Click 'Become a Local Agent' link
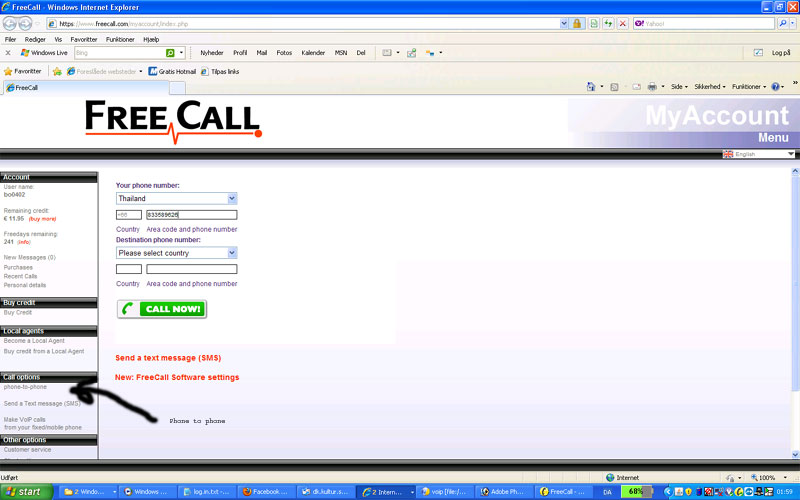This screenshot has width=800, height=500. 34,340
